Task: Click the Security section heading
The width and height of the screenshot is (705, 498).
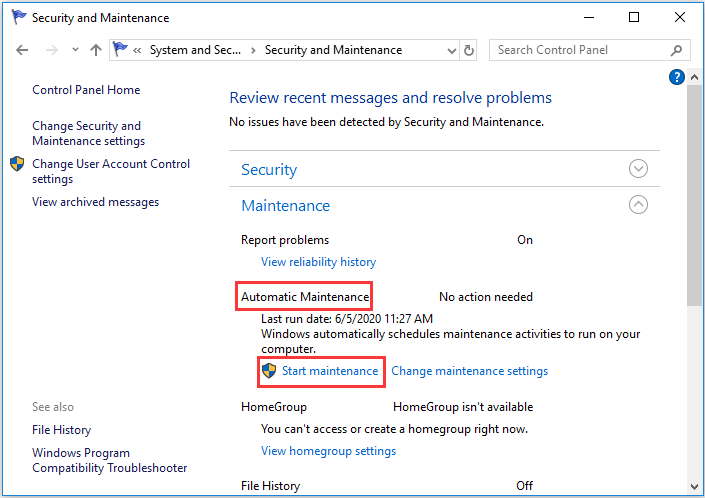Action: [x=269, y=170]
